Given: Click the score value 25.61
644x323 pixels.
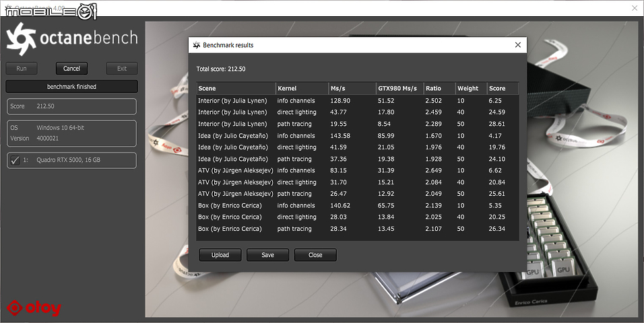Looking at the screenshot, I should [497, 194].
